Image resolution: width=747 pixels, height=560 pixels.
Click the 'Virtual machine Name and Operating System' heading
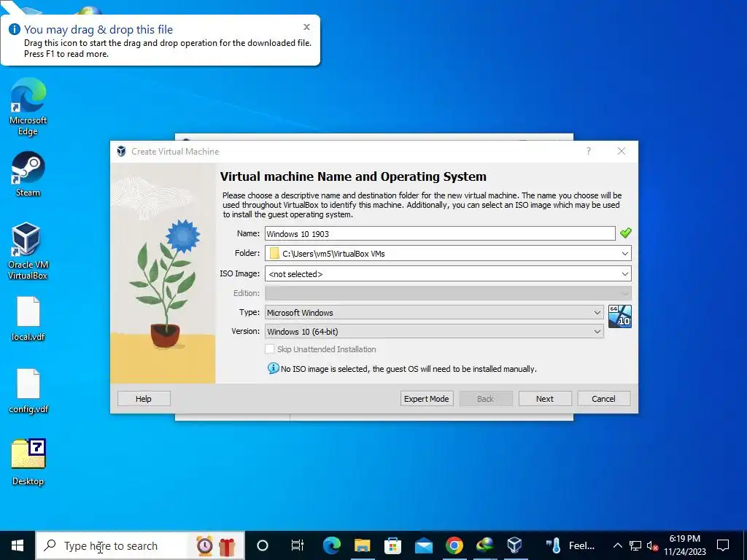click(x=353, y=176)
